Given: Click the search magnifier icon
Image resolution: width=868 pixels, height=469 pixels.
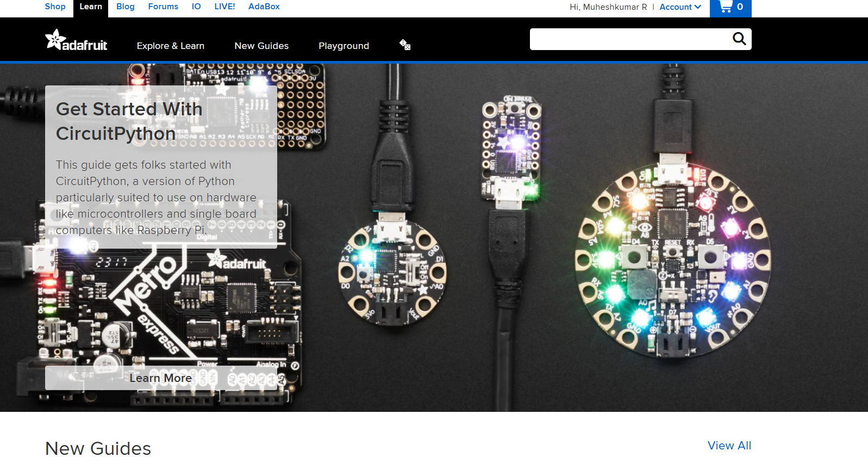Looking at the screenshot, I should pos(739,39).
